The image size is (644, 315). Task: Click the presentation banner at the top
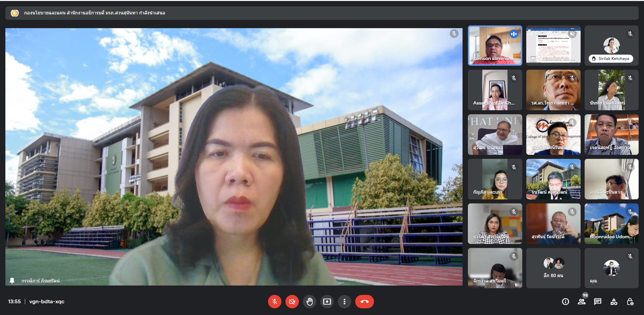321,13
